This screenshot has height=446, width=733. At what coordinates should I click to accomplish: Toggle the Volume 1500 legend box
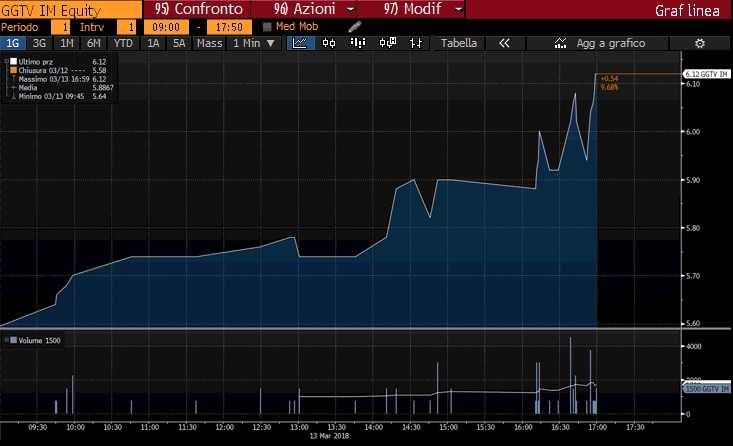point(10,341)
